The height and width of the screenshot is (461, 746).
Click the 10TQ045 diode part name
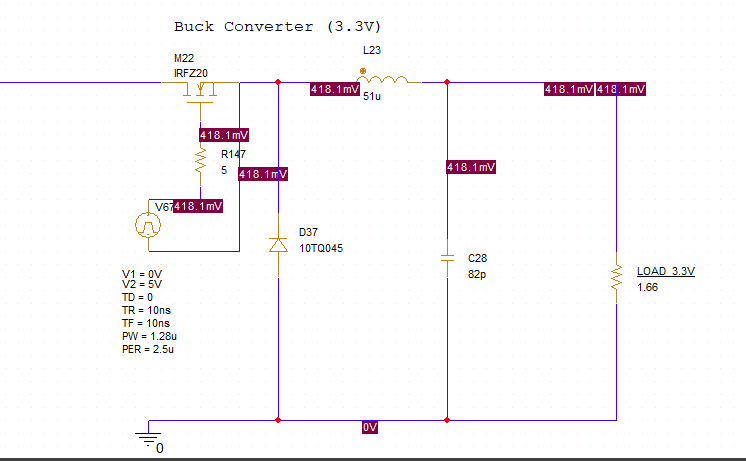(321, 248)
